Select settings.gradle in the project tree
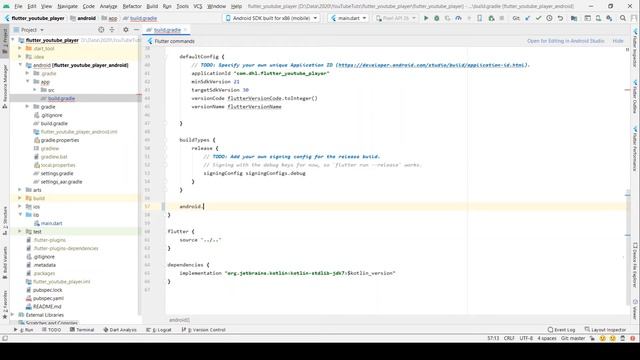 pos(53,173)
